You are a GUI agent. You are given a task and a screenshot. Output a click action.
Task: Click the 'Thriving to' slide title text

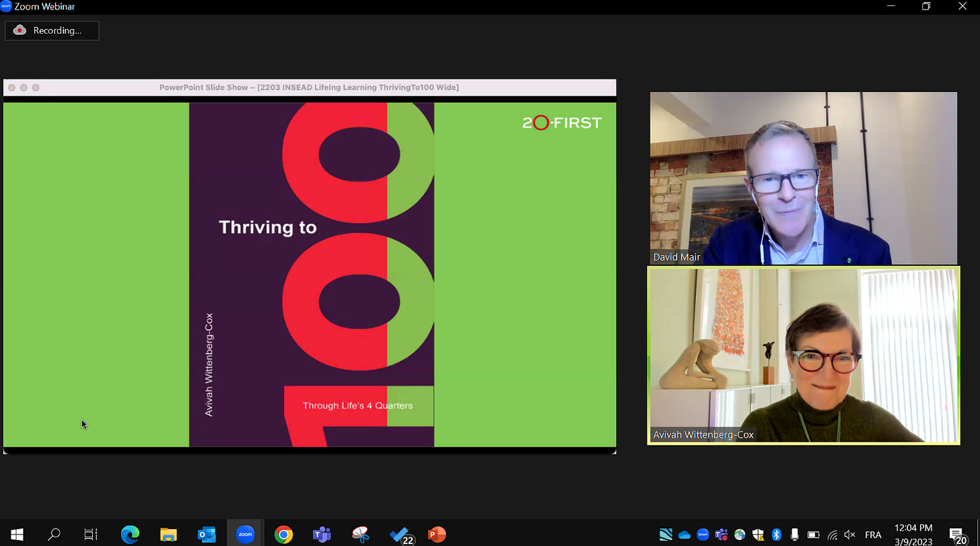click(x=268, y=228)
